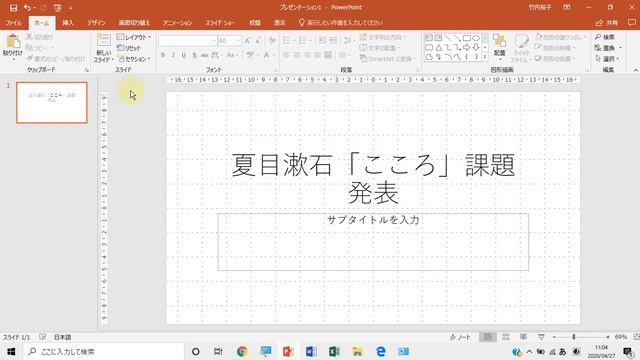This screenshot has height=360, width=640.
Task: Click the New Slide (新しいスライド) icon
Action: [104, 40]
